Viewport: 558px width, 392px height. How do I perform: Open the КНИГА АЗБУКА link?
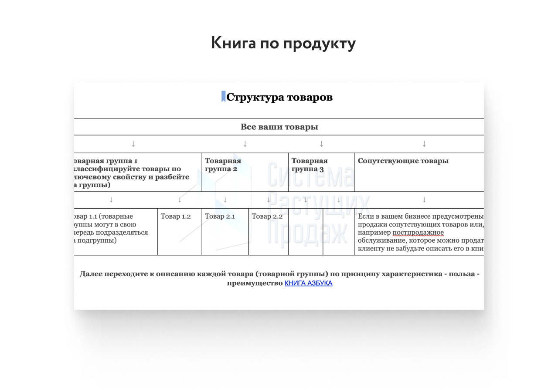coord(309,283)
